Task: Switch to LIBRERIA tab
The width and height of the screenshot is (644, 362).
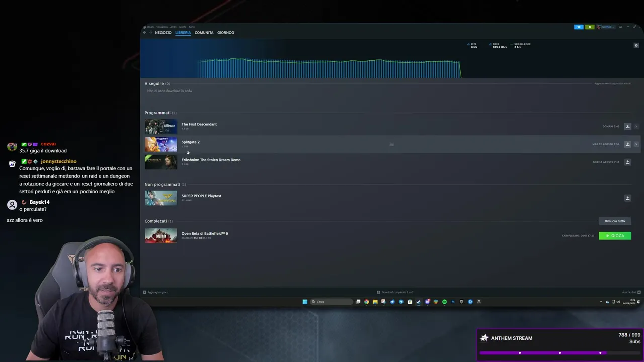Action: (183, 32)
